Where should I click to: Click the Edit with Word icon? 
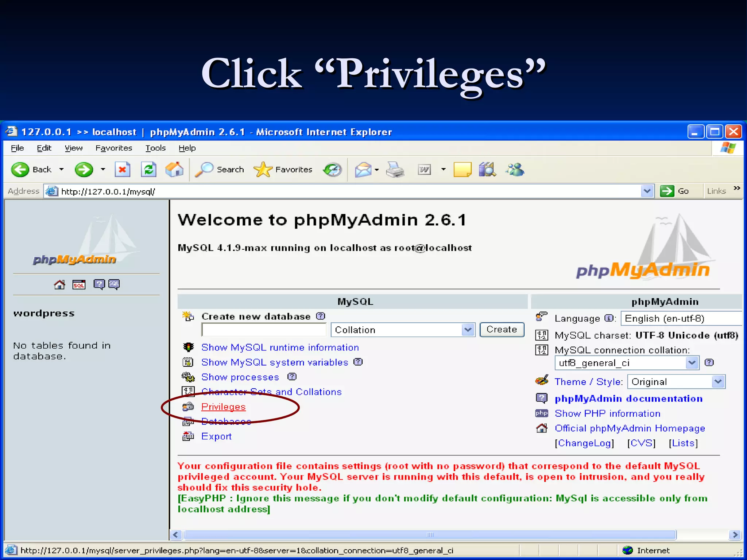pyautogui.click(x=425, y=170)
